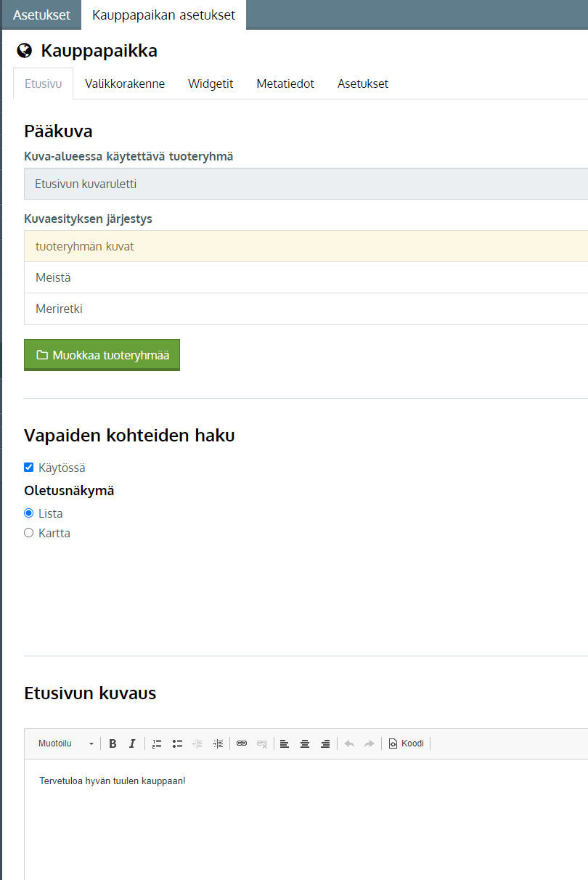588x880 pixels.
Task: Click the remove link icon
Action: [262, 743]
